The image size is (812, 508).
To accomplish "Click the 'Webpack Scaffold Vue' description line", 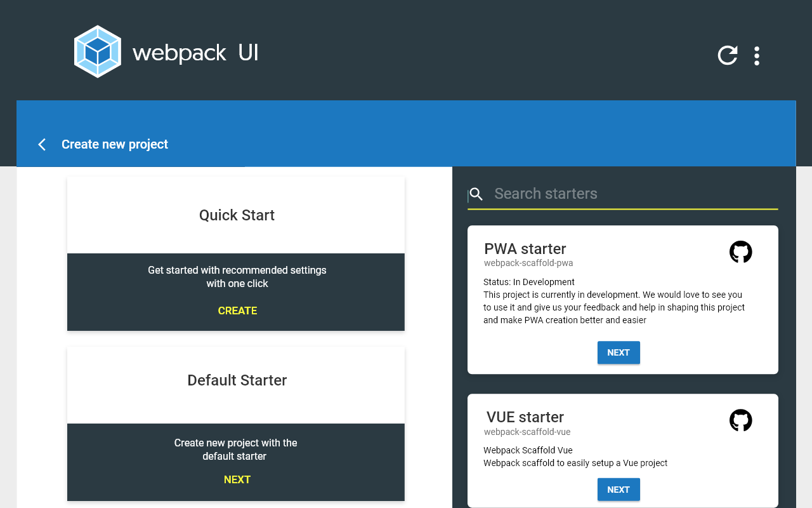I will (x=528, y=450).
